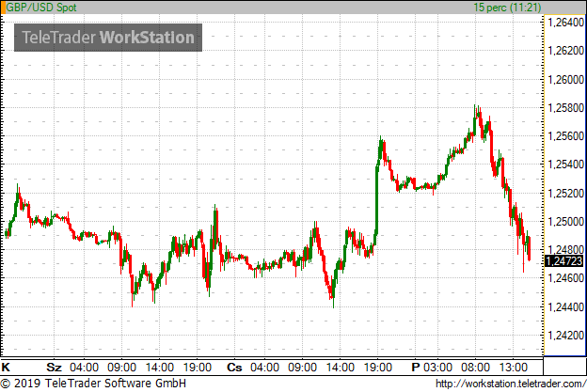Click the 03:00 time label after P

click(x=437, y=368)
